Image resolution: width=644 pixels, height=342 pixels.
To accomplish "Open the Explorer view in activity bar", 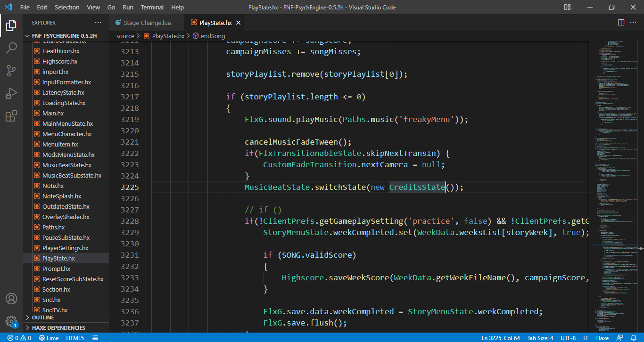I will 11,25.
